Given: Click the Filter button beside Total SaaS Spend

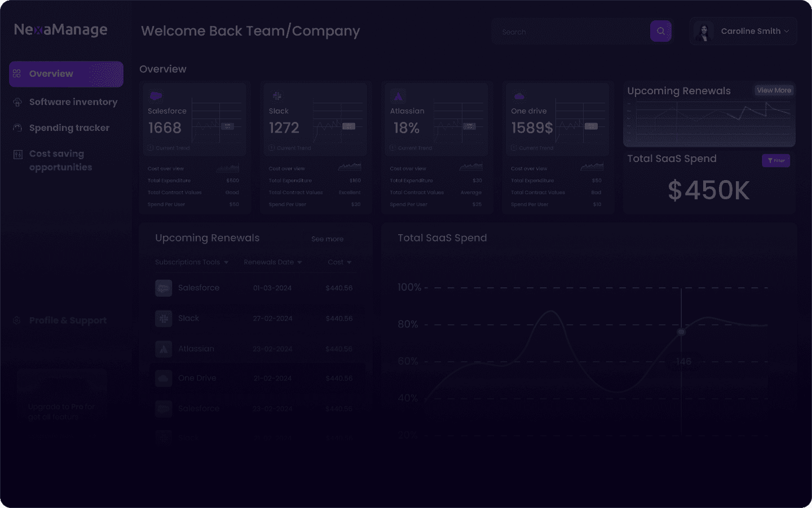Looking at the screenshot, I should click(776, 160).
